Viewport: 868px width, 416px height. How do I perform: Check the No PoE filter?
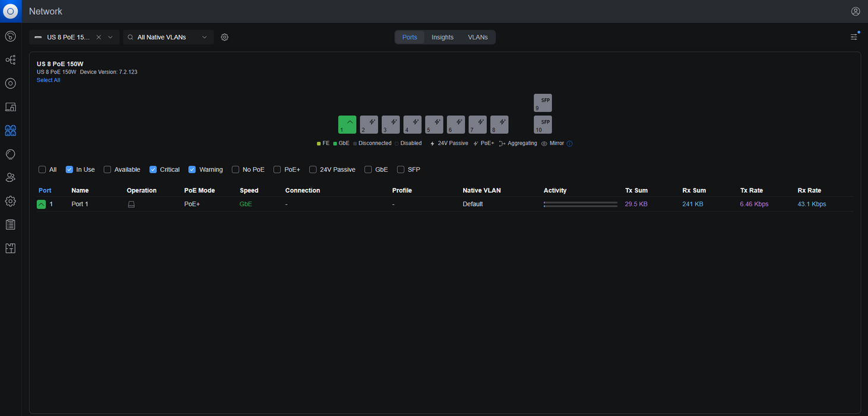236,169
